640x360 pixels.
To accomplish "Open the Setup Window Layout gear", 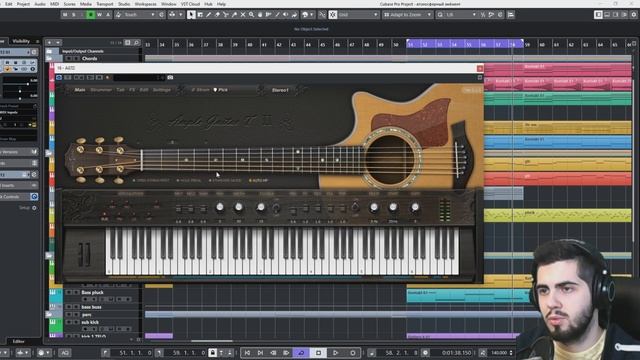I will tap(633, 15).
